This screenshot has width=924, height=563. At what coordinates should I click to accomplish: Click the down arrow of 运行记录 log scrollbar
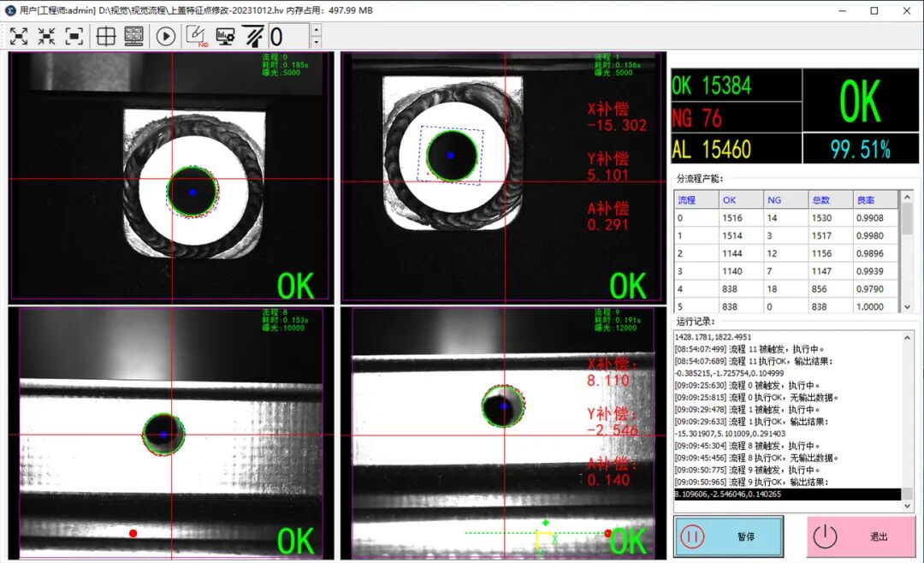pyautogui.click(x=907, y=506)
